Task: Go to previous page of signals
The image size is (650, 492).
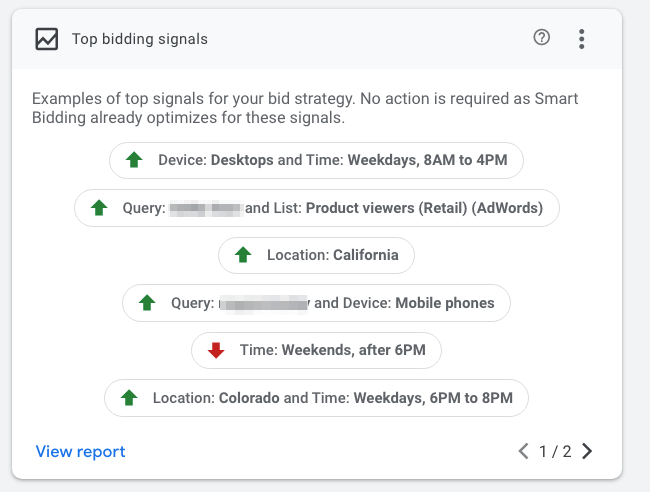Action: (x=523, y=451)
